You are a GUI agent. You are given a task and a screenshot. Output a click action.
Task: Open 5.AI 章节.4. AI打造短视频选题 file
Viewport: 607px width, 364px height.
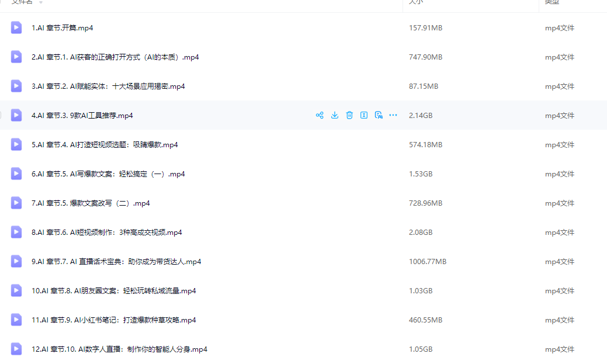pos(105,145)
